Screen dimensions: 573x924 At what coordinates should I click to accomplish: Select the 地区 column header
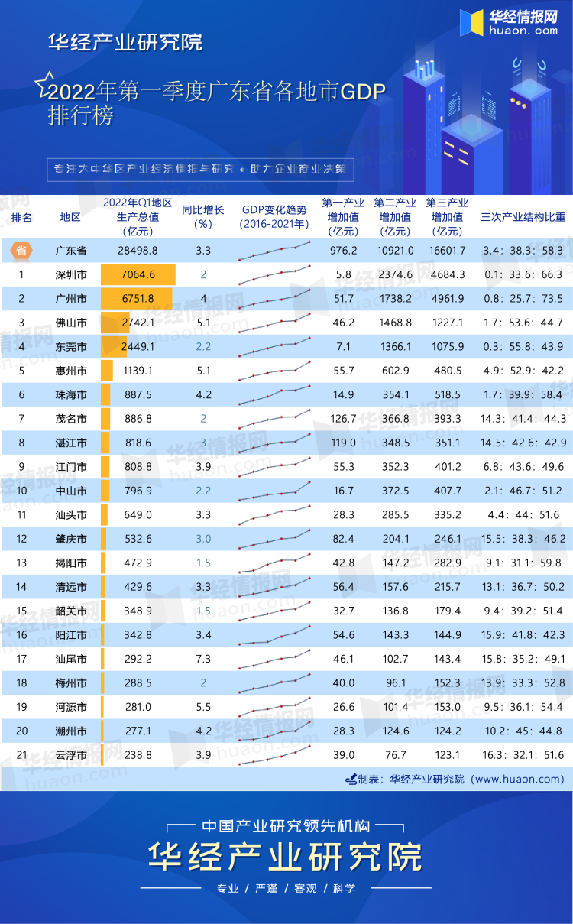[70, 217]
